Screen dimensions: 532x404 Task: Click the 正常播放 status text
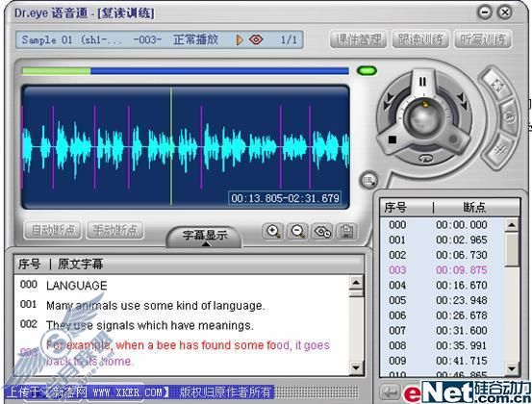tap(195, 39)
